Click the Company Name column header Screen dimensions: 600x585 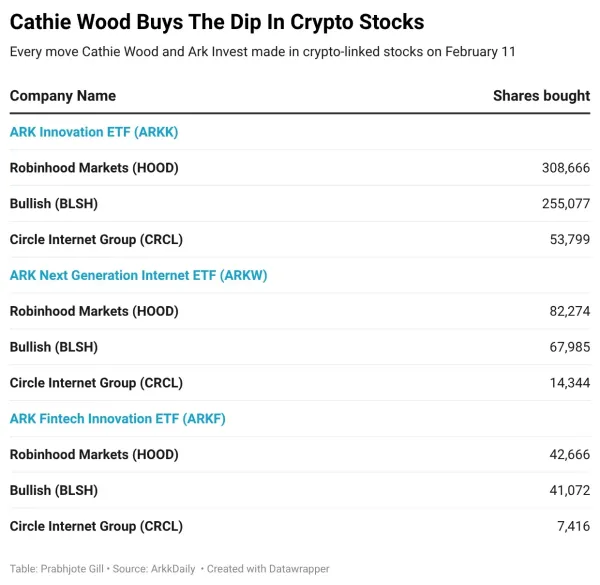(63, 96)
